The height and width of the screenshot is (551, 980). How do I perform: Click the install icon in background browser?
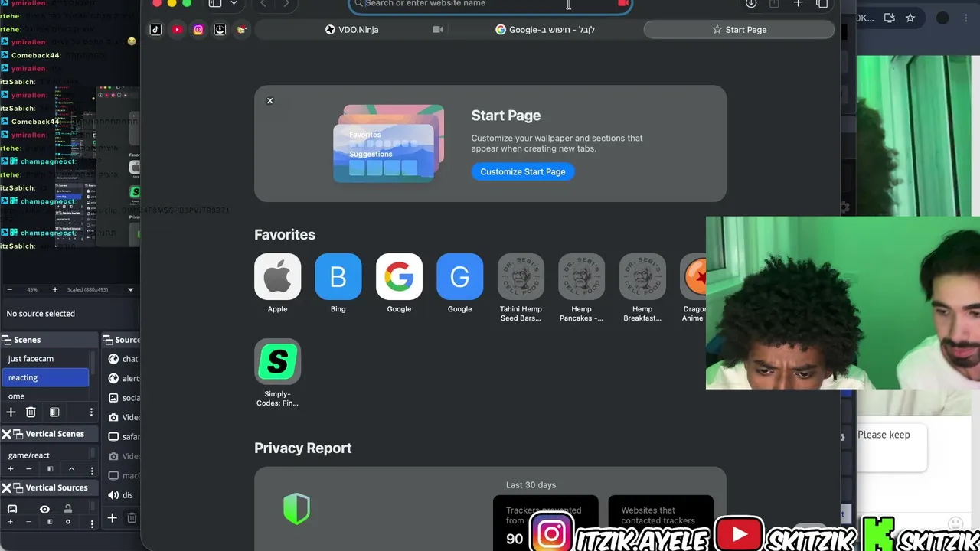click(890, 18)
